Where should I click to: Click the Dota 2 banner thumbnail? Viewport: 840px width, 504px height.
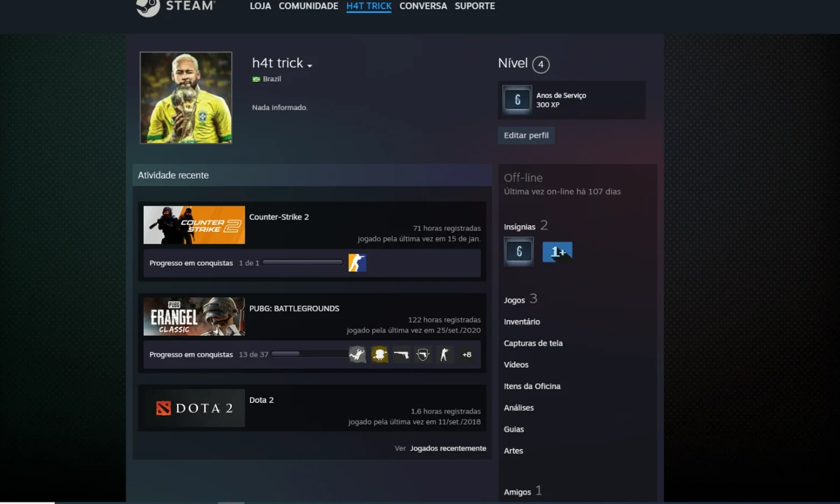coord(194,408)
